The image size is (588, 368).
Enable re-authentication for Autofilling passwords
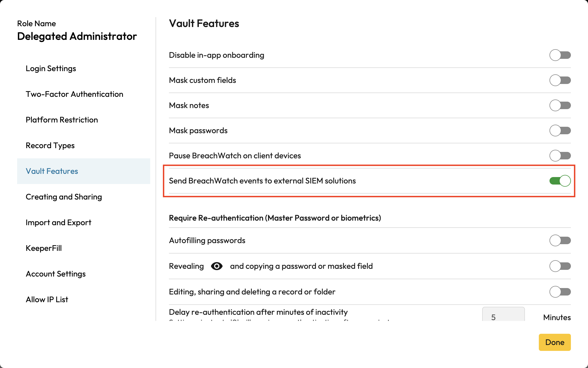point(560,240)
